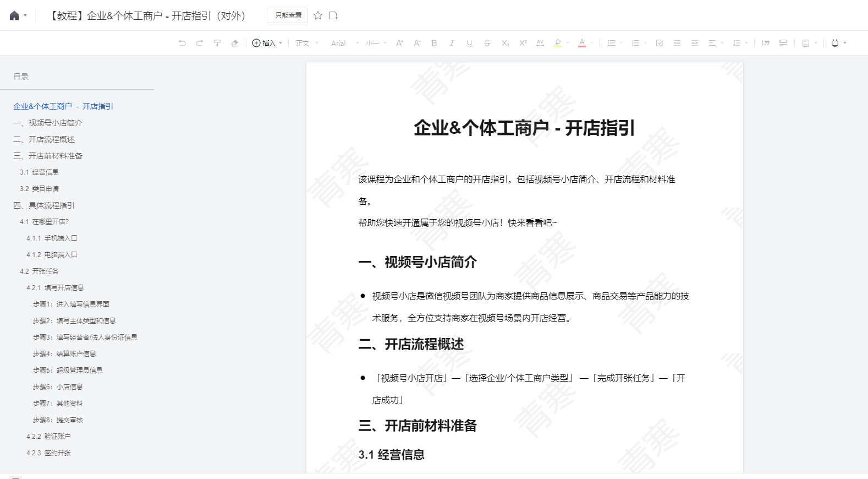Insert a block quote
868x479 pixels.
pyautogui.click(x=766, y=43)
